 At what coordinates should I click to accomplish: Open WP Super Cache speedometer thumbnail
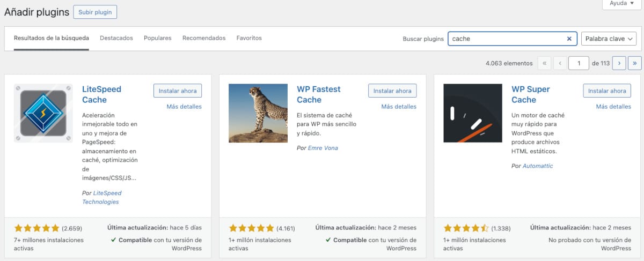click(x=473, y=113)
